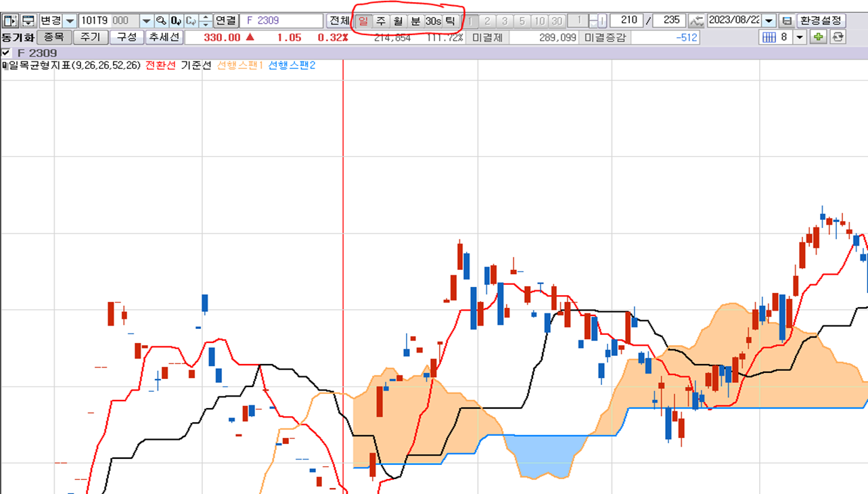The height and width of the screenshot is (494, 868).
Task: Click the refresh rotate chart icon
Action: [x=838, y=37]
